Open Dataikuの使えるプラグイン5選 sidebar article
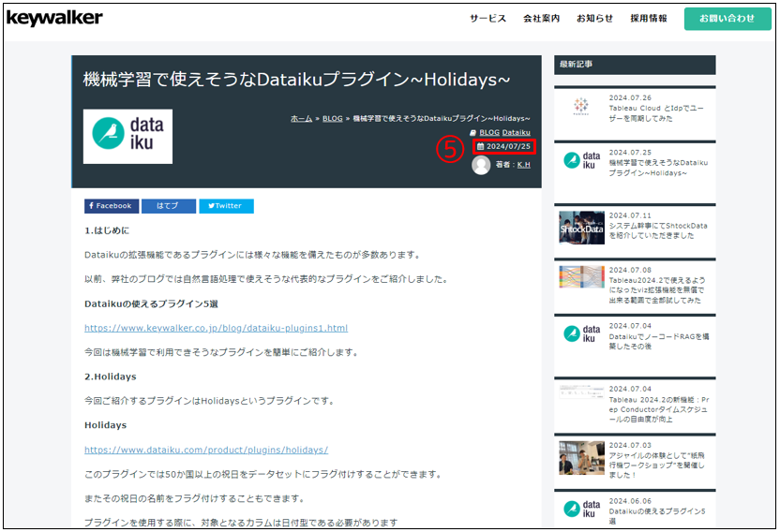 (x=656, y=516)
